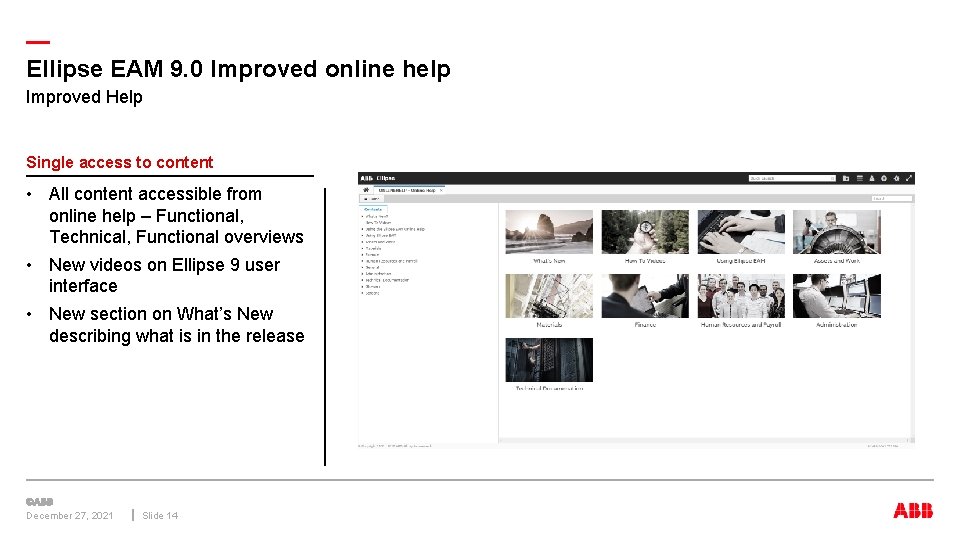Click the slide title 'Ellipse EAM 9.0 Improved online help'
Screen dimensions: 960x540
click(238, 69)
